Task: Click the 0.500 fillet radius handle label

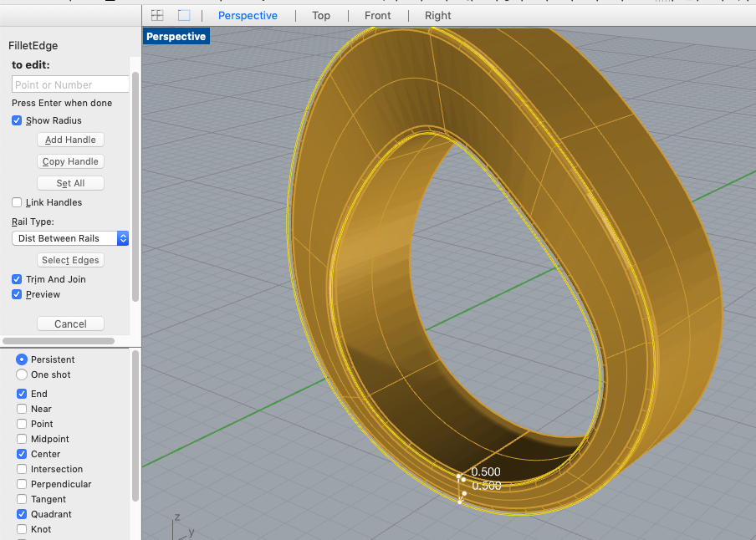Action: 486,472
